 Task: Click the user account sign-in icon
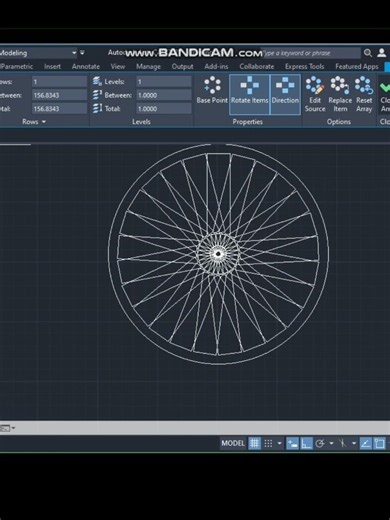click(382, 53)
